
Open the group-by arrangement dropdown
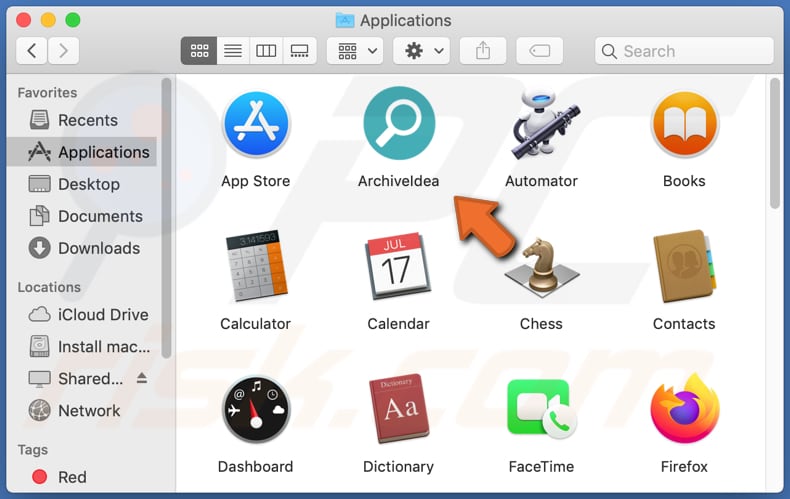355,51
